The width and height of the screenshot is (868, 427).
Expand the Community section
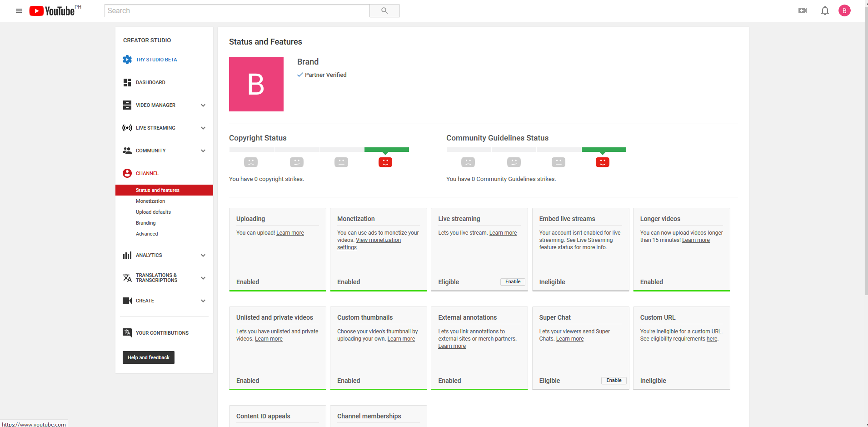[203, 151]
